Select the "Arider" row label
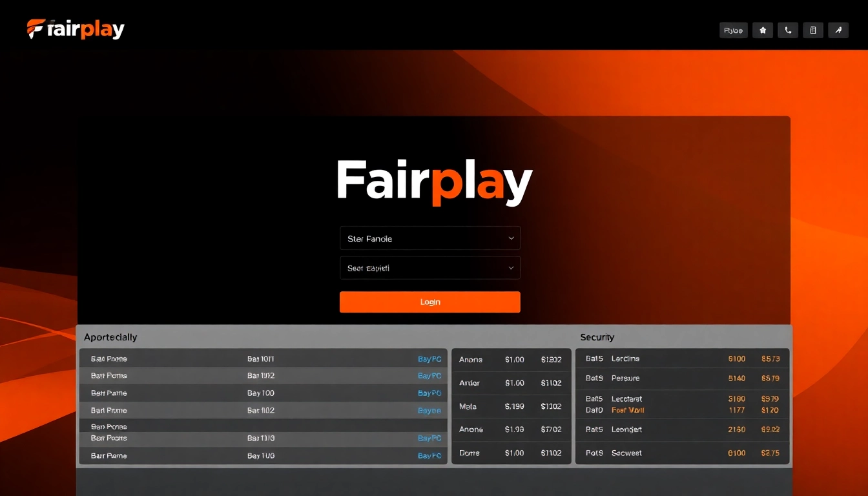This screenshot has height=496, width=868. click(x=470, y=383)
